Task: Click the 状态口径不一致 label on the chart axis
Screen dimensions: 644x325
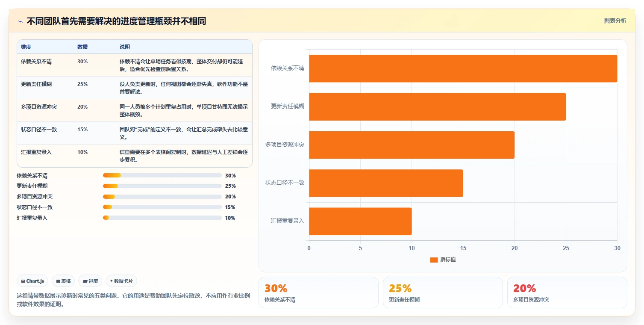Action: [285, 183]
